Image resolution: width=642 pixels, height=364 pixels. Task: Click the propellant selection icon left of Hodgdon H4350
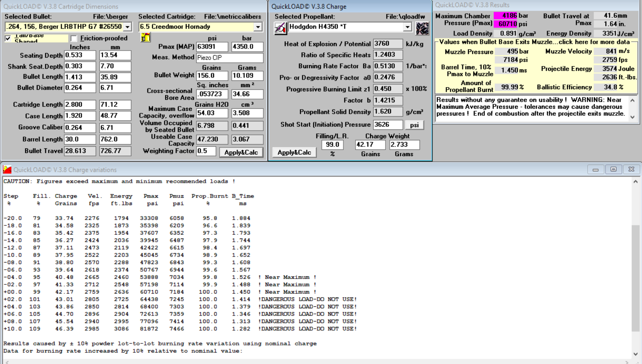click(281, 28)
